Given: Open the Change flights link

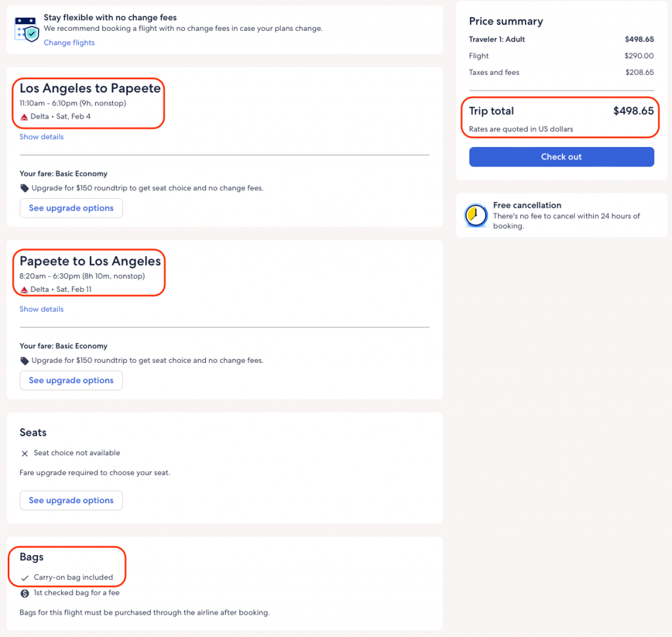Looking at the screenshot, I should [x=69, y=43].
